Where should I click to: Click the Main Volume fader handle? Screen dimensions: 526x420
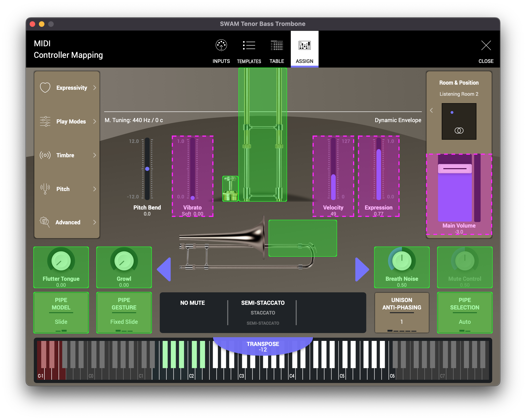pos(454,168)
